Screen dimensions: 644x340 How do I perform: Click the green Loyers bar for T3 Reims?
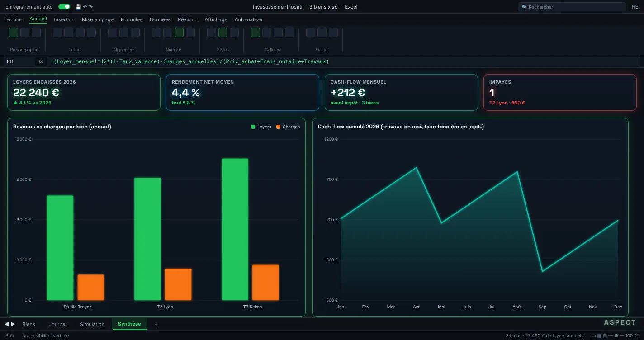click(x=235, y=229)
